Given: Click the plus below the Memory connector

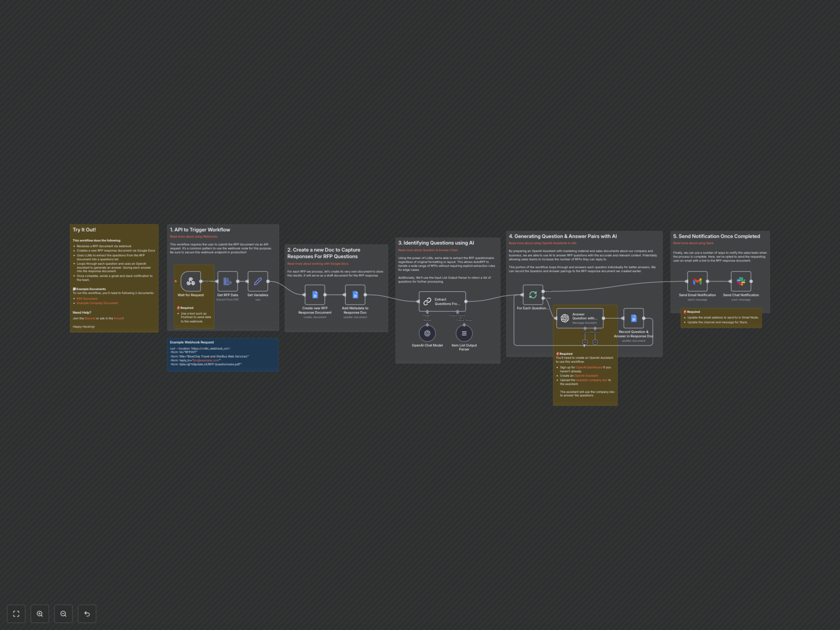Looking at the screenshot, I should point(595,342).
